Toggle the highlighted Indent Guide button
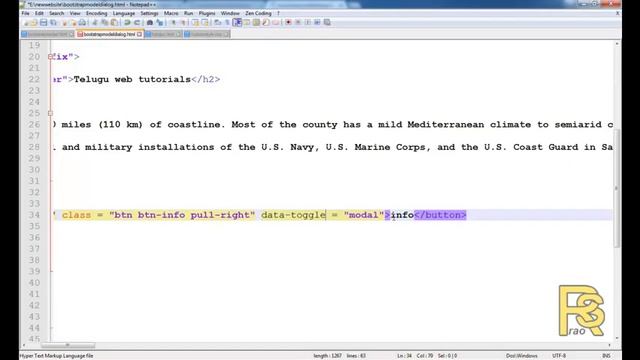 point(237,22)
